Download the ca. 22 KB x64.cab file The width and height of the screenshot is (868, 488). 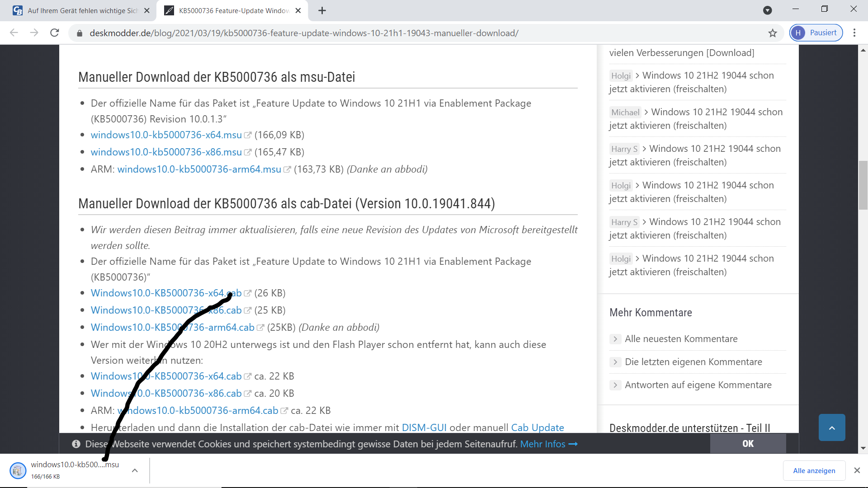[x=166, y=376]
